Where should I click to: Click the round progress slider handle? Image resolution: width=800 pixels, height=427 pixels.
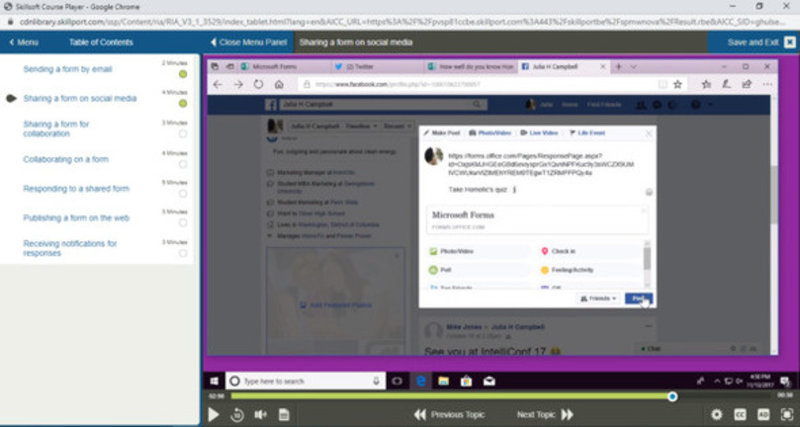672,396
